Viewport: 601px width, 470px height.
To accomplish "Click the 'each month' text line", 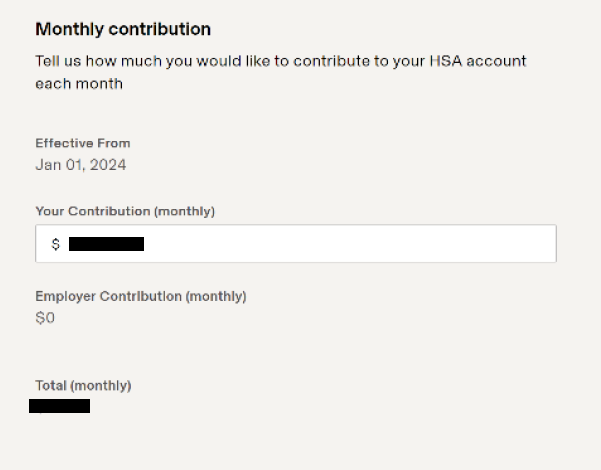I will coord(79,84).
